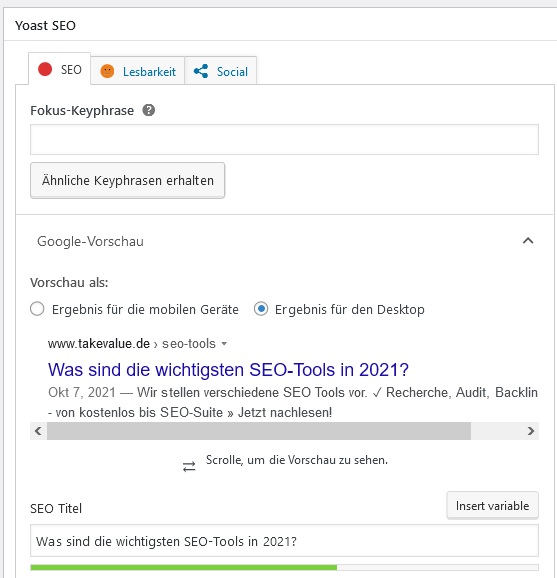The height and width of the screenshot is (578, 557).
Task: Click the Vorschau als: label
Action: click(x=69, y=282)
